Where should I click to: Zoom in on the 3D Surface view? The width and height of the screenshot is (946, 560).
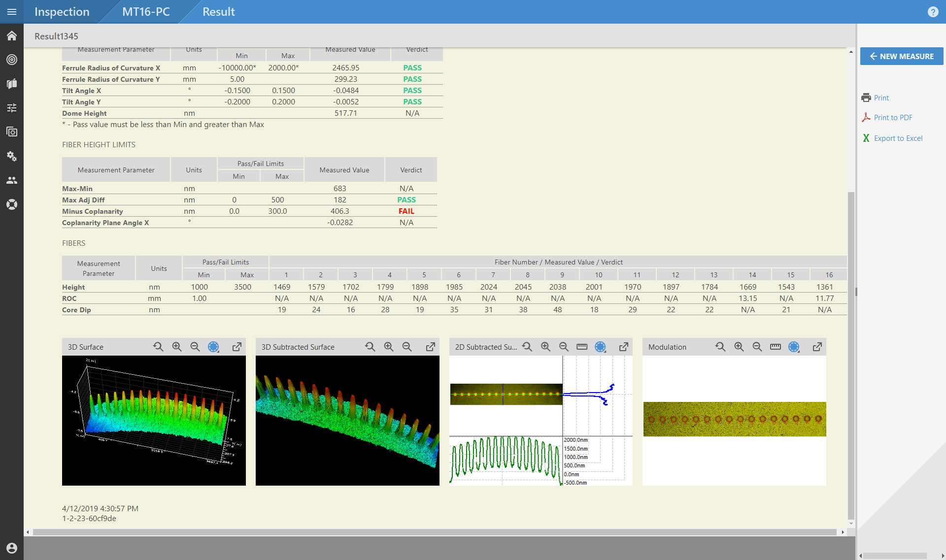pyautogui.click(x=176, y=346)
